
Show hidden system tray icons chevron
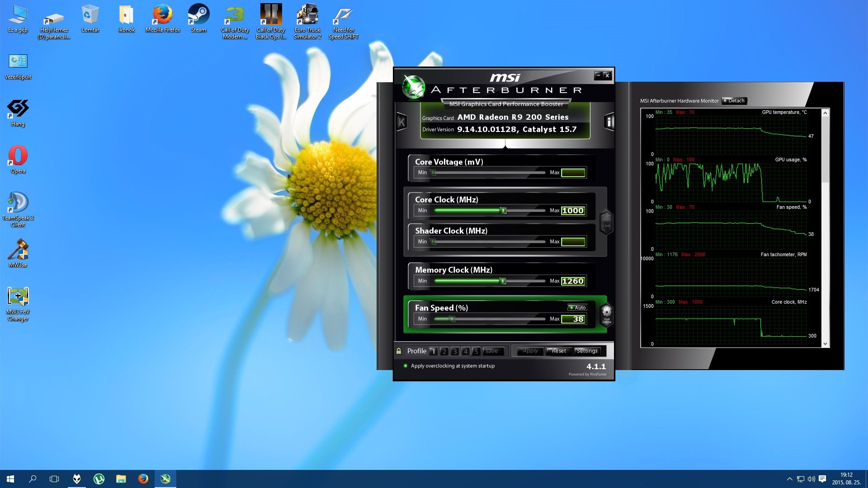(789, 479)
